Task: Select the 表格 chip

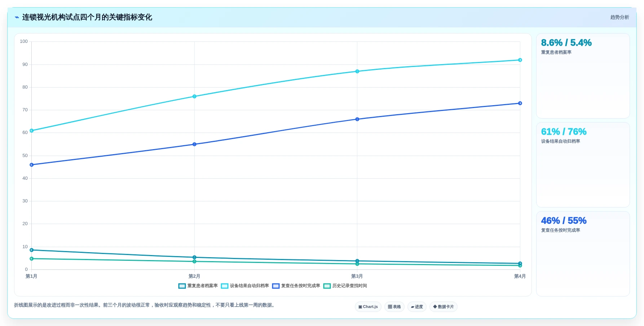Action: pos(394,307)
